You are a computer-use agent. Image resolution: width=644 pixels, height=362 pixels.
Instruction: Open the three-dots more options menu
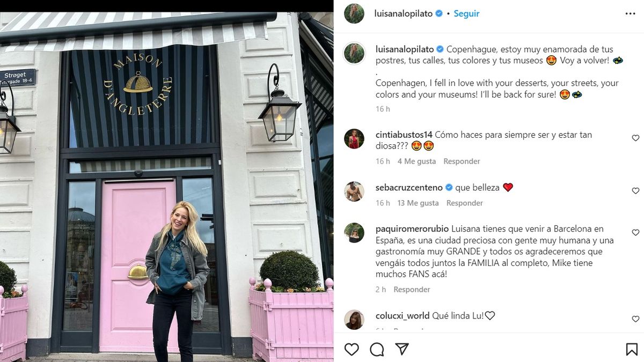click(x=630, y=14)
